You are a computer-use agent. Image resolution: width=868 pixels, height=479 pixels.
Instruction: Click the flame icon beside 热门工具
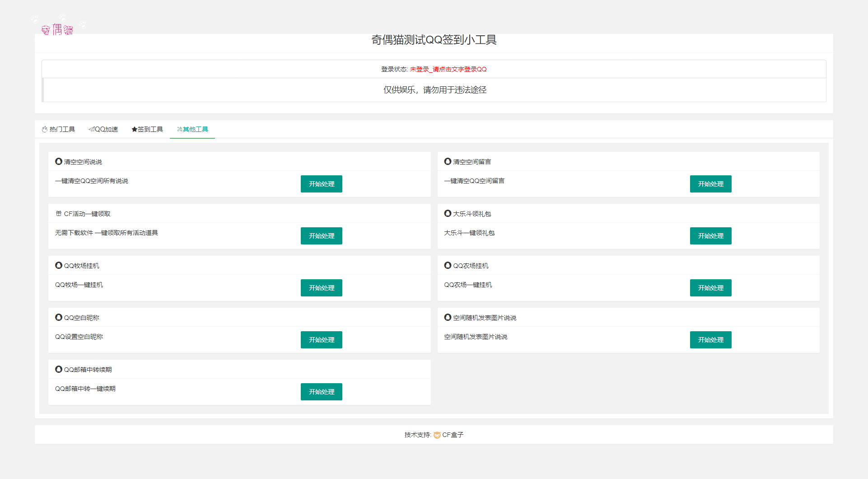[45, 129]
